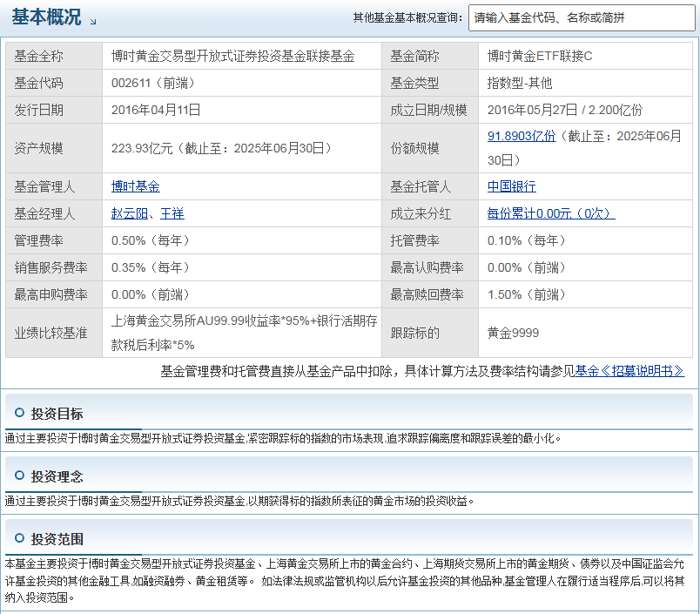Click the custody fee value 0.10%（每年）
This screenshot has width=700, height=614.
point(527,241)
